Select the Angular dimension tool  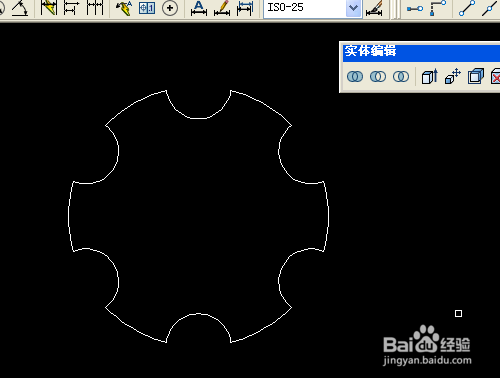click(x=20, y=8)
